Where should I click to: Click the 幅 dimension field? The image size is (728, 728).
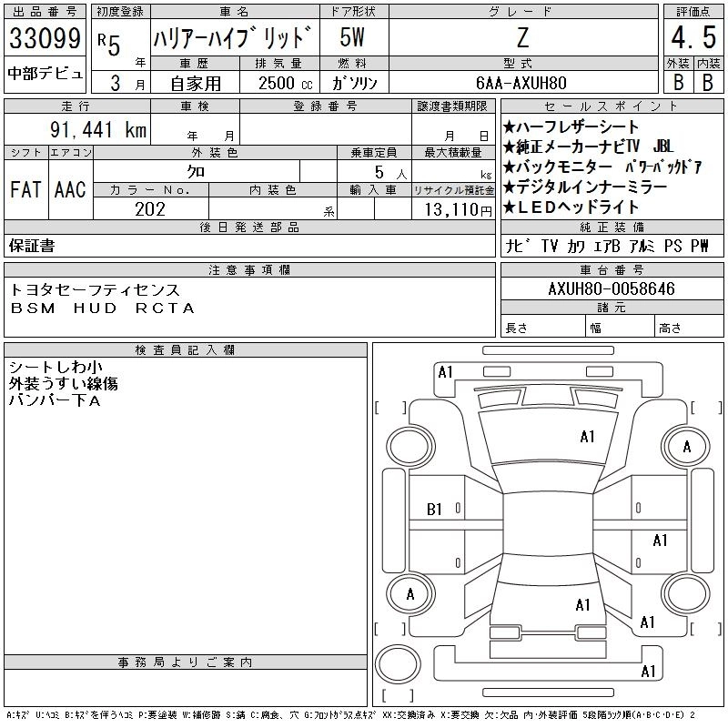pos(621,326)
